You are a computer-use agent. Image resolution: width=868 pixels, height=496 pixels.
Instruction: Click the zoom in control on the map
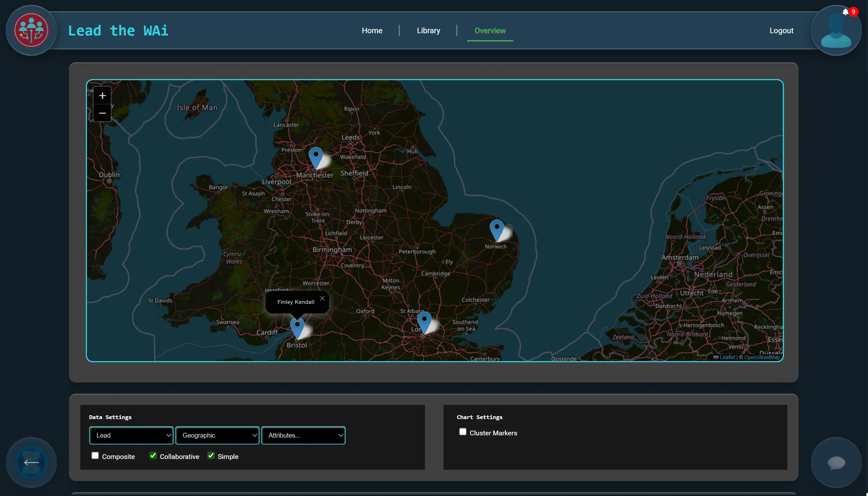(102, 95)
